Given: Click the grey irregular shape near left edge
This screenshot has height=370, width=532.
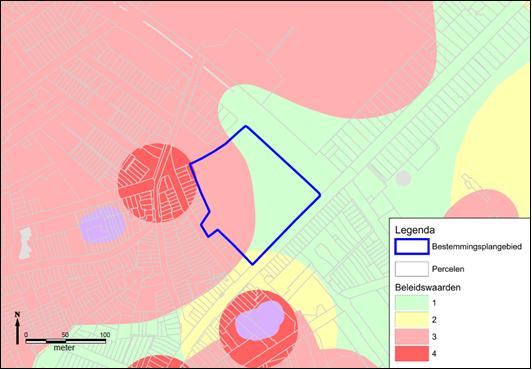Looking at the screenshot, I should click(25, 243).
